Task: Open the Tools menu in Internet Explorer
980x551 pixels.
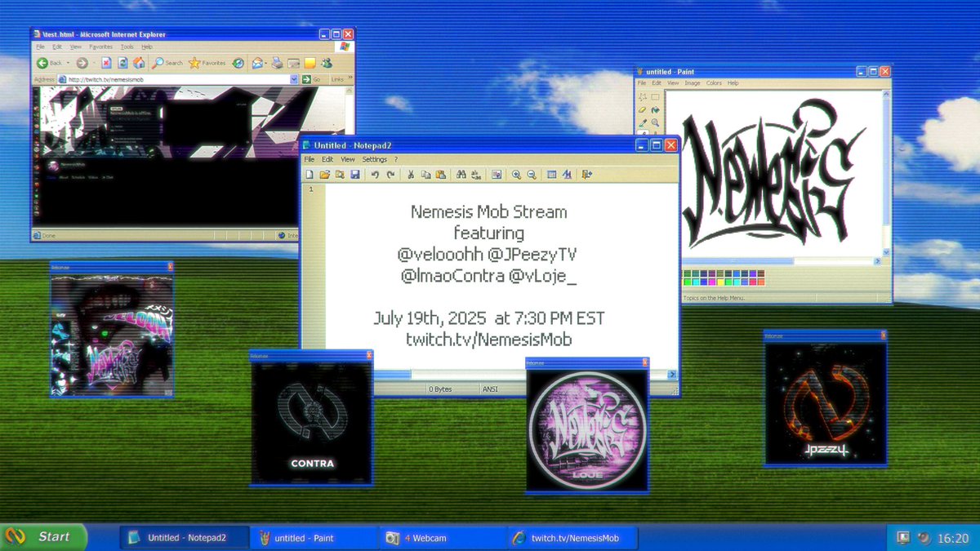Action: (x=127, y=47)
